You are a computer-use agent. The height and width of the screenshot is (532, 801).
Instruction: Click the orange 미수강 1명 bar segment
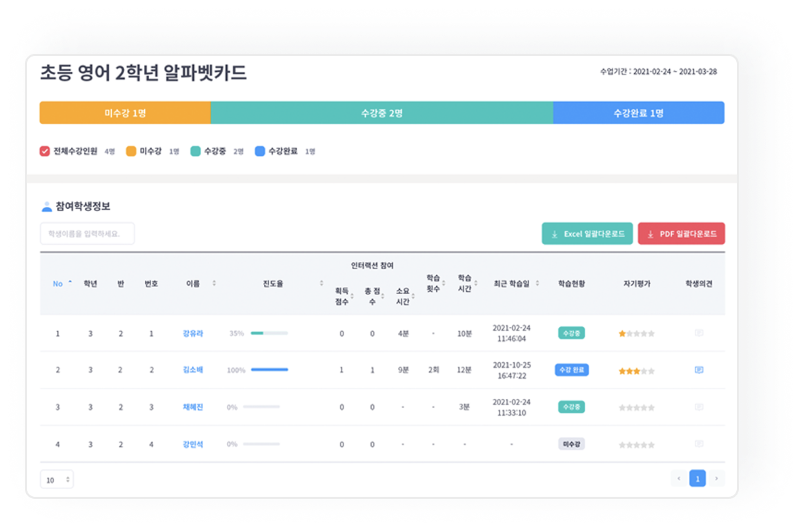coord(125,113)
